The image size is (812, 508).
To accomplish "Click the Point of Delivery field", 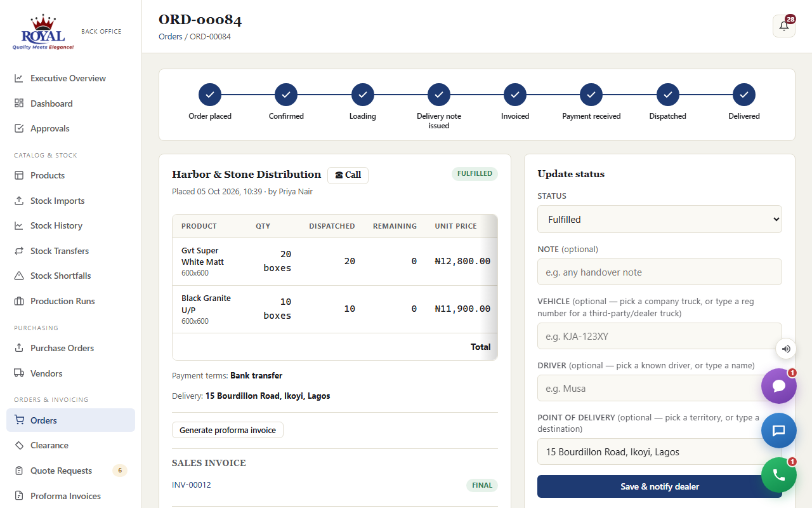I will pos(660,452).
